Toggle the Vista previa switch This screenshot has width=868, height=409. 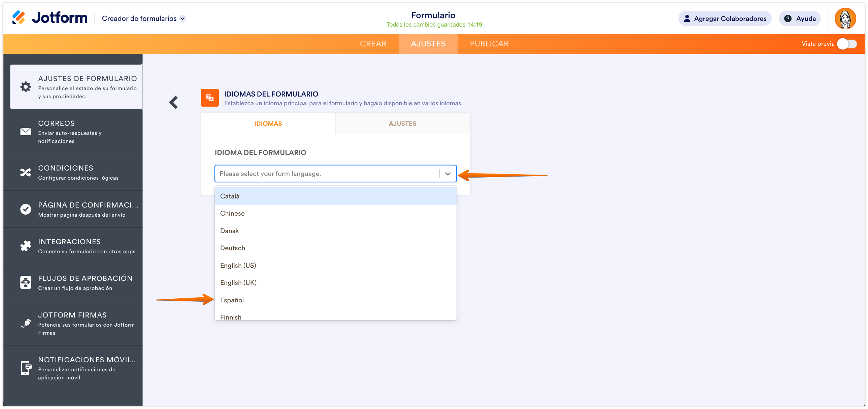(847, 44)
